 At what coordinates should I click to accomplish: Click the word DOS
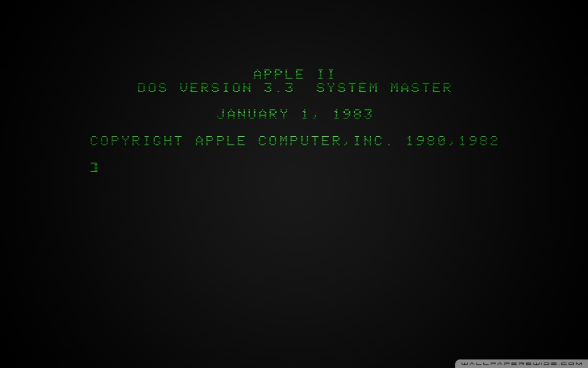click(x=153, y=88)
